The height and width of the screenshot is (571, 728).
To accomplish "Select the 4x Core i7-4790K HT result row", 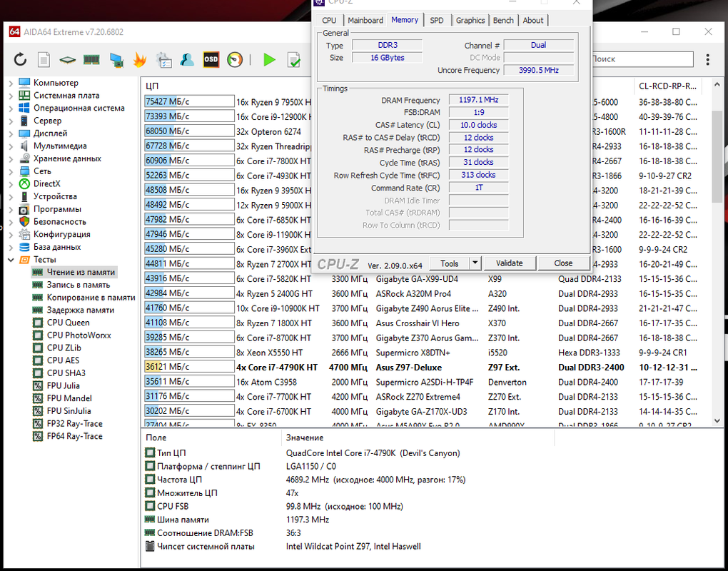I will coord(420,367).
